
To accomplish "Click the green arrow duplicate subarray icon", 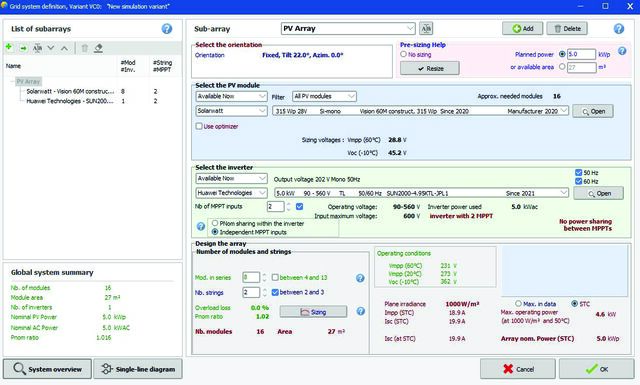I will (x=23, y=48).
